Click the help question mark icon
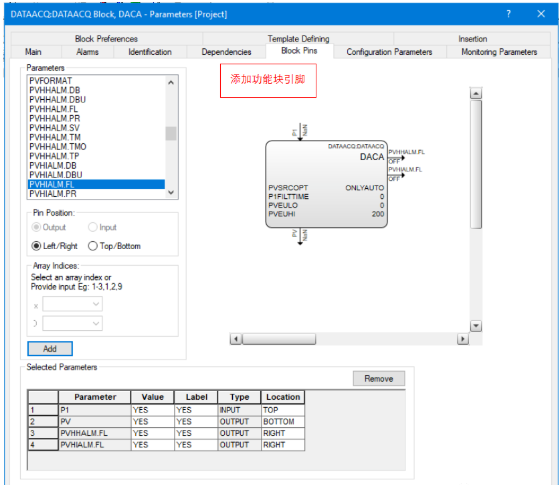Image resolution: width=559 pixels, height=485 pixels. tap(508, 14)
